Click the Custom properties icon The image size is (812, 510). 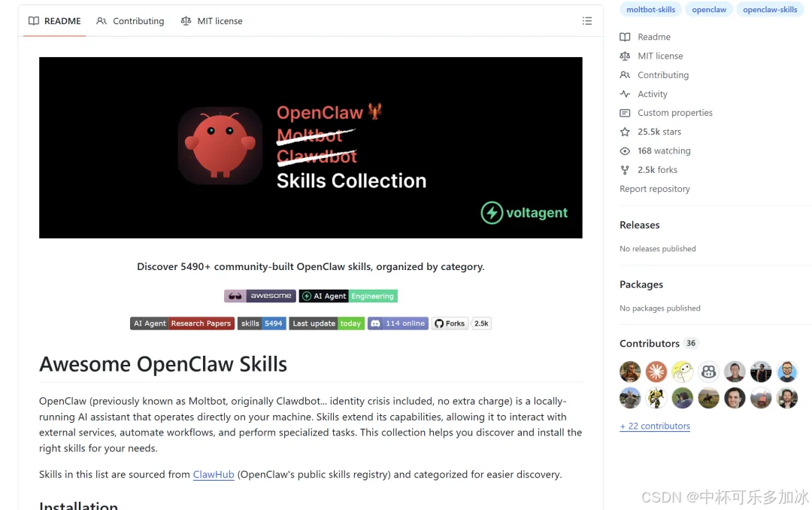point(625,112)
